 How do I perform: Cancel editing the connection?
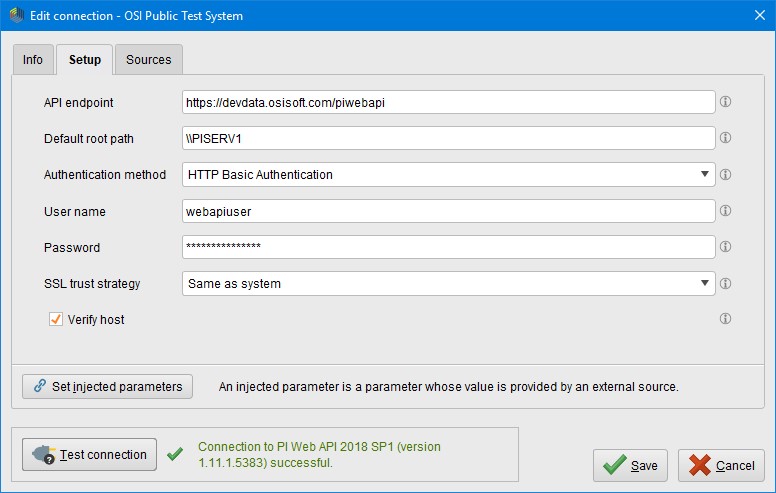click(721, 465)
